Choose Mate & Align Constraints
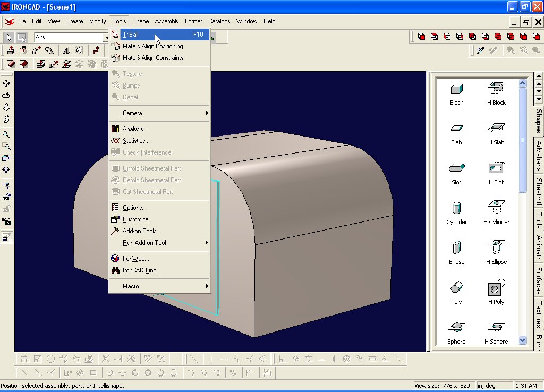 (x=159, y=58)
